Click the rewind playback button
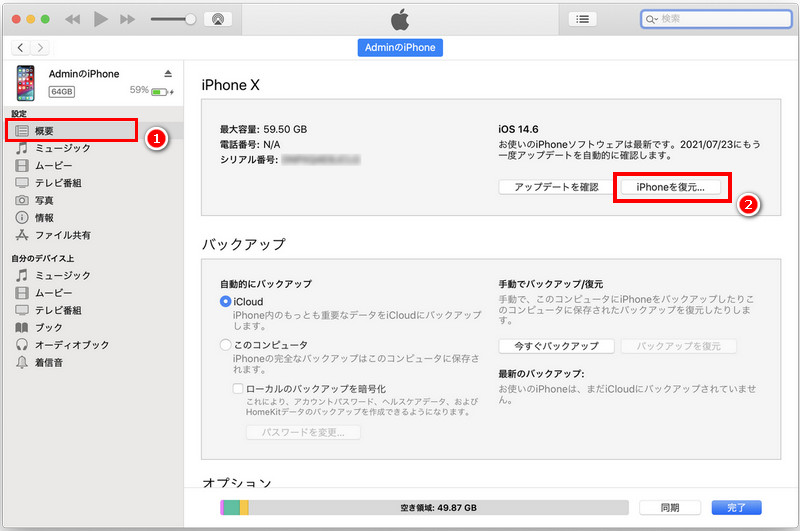Screen dimensions: 800x531 click(73, 19)
